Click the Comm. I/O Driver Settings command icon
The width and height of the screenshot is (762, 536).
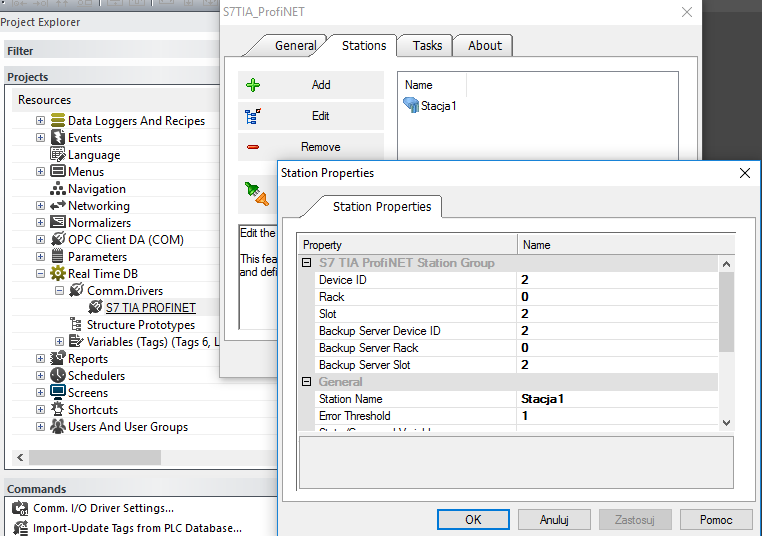[20, 508]
